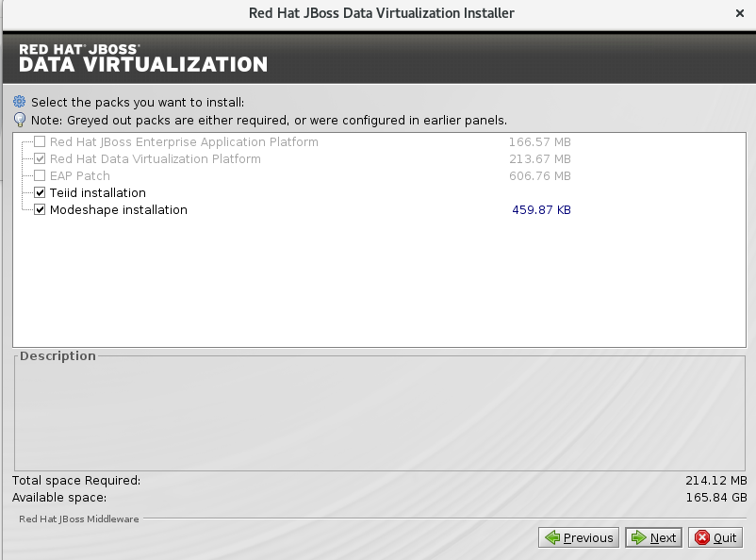756x560 pixels.
Task: Click the Total space Required label
Action: tap(76, 481)
